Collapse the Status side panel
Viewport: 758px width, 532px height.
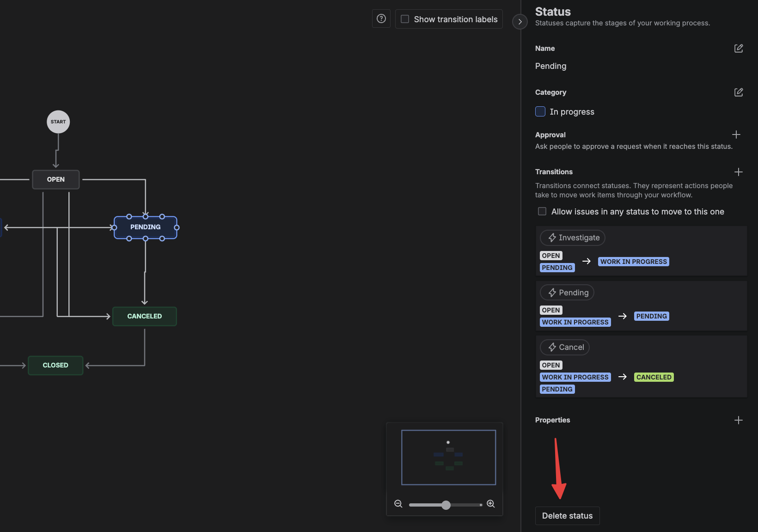(520, 22)
